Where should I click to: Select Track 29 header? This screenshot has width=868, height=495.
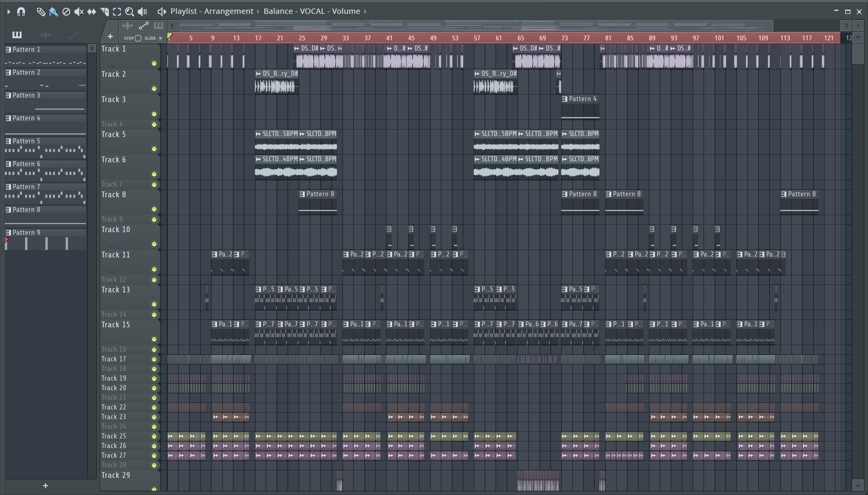(x=130, y=481)
